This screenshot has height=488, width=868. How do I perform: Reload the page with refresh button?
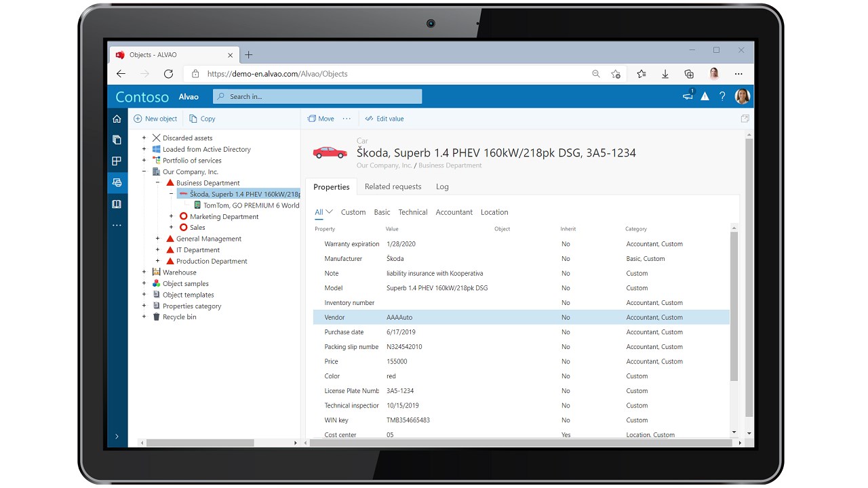pyautogui.click(x=168, y=74)
